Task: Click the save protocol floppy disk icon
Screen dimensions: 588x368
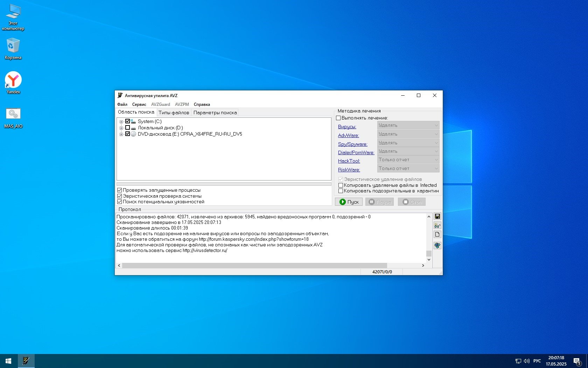Action: (437, 216)
